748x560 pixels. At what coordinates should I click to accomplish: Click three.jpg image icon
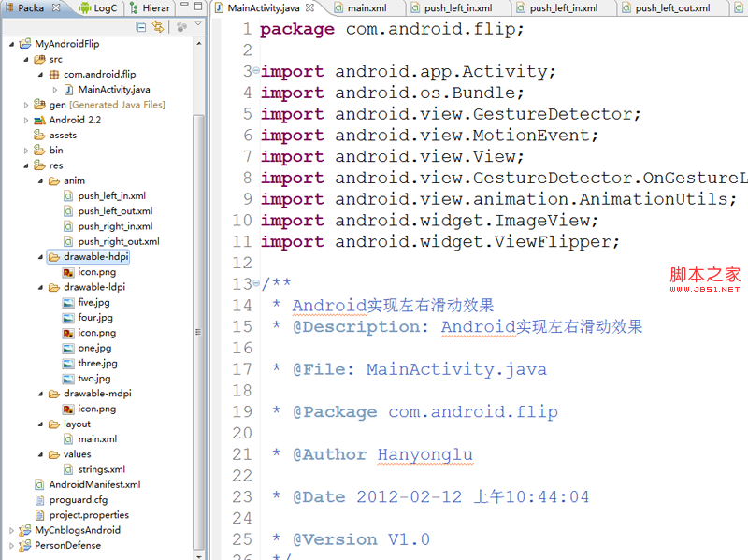point(68,364)
